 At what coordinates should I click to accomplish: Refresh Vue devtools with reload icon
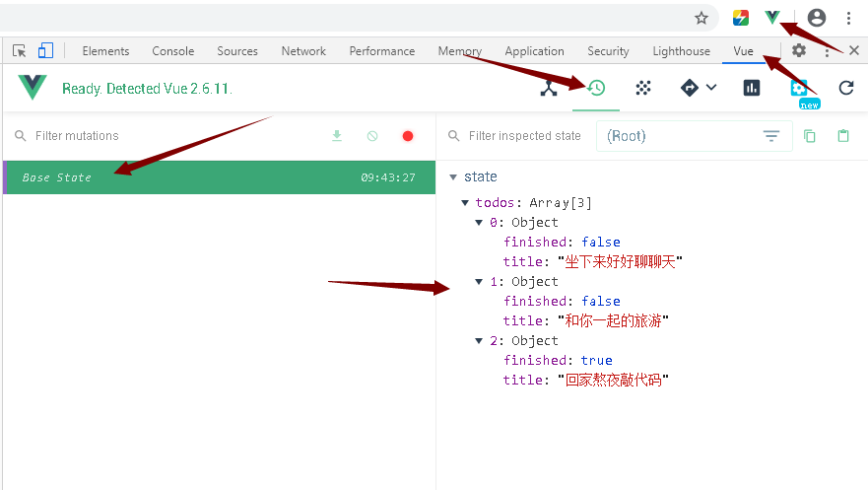pos(846,88)
